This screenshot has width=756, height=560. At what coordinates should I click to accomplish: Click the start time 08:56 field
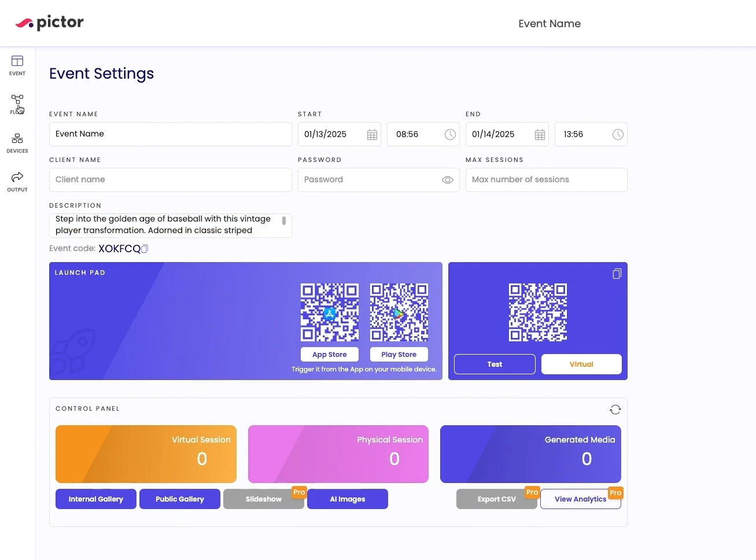423,134
